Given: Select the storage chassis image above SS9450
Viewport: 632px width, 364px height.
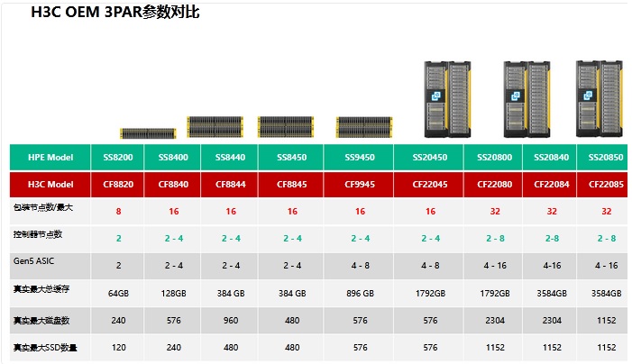Looking at the screenshot, I should [364, 128].
